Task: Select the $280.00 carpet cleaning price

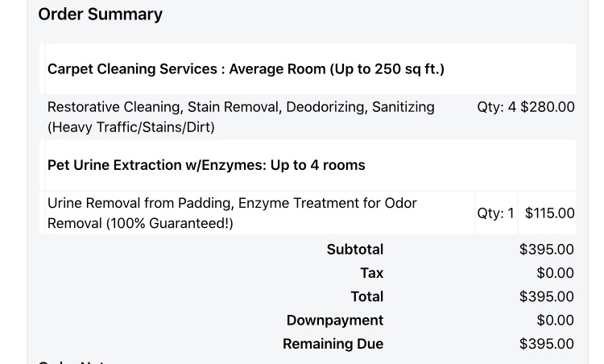Action: [x=548, y=107]
